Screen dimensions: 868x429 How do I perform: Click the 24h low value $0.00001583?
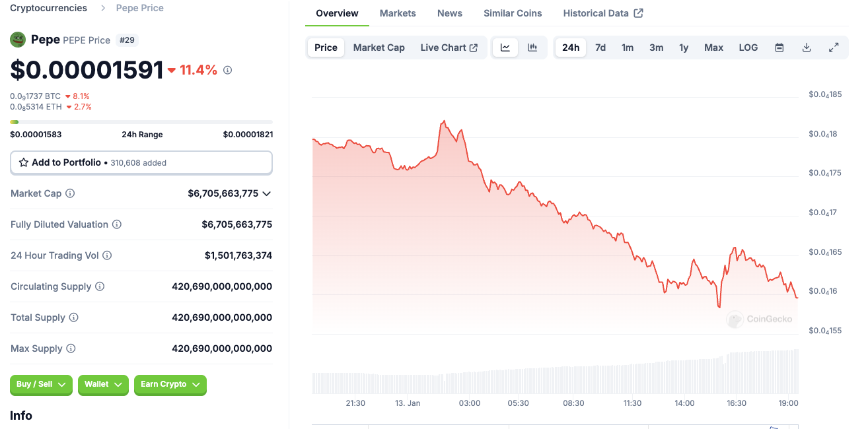point(36,135)
